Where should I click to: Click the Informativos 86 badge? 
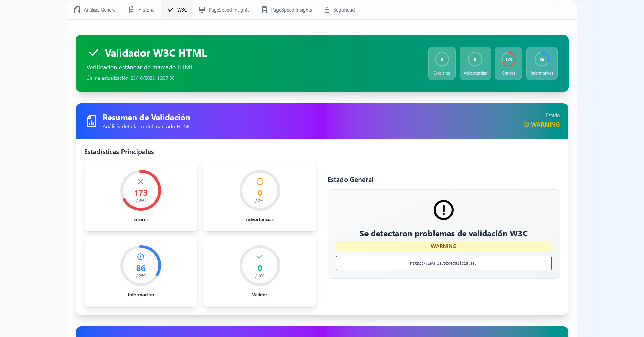coord(541,63)
